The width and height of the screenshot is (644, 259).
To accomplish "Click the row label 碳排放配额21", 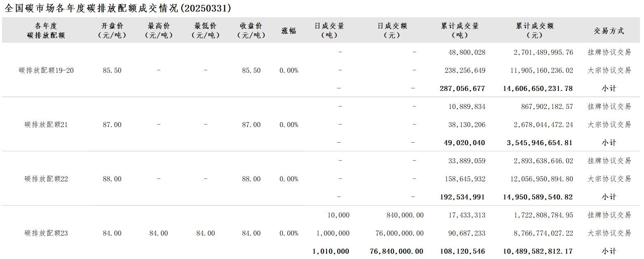I will [46, 125].
